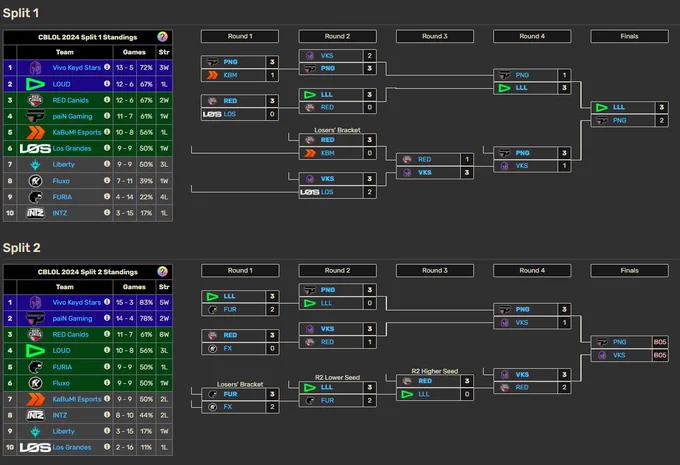The height and width of the screenshot is (465, 680).
Task: Open info icon for Liberty in Split 1
Action: pyautogui.click(x=107, y=164)
